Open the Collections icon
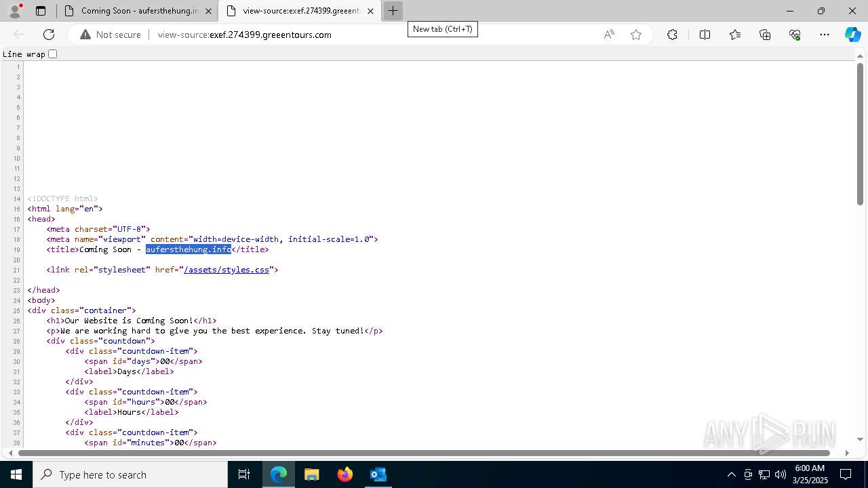Screen dimensions: 868x488 pyautogui.click(x=765, y=35)
